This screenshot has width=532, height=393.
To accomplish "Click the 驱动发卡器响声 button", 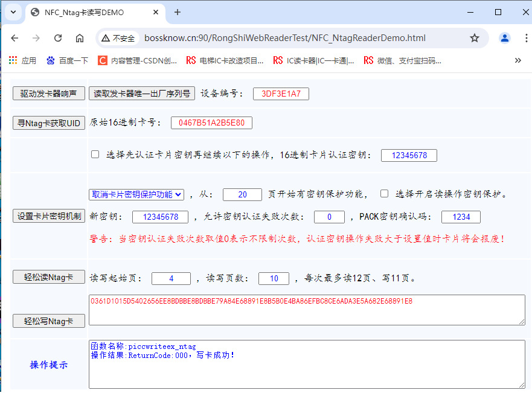I will [x=48, y=94].
